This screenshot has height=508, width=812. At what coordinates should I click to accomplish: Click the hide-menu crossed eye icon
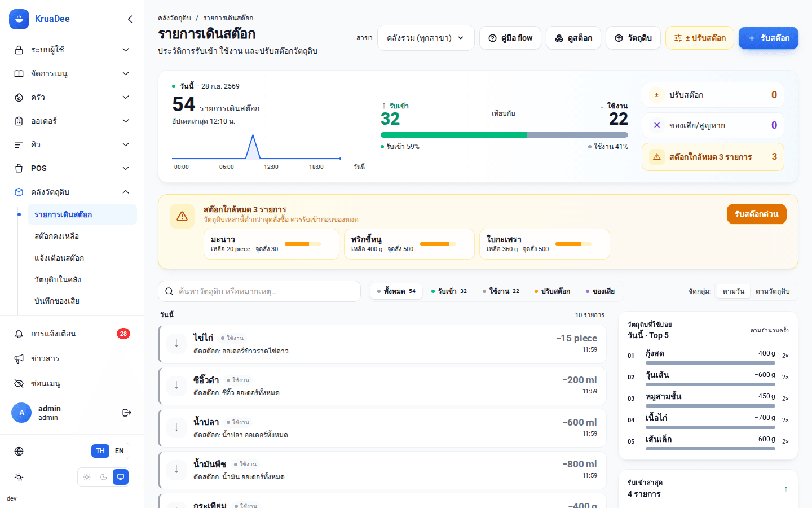tap(19, 383)
